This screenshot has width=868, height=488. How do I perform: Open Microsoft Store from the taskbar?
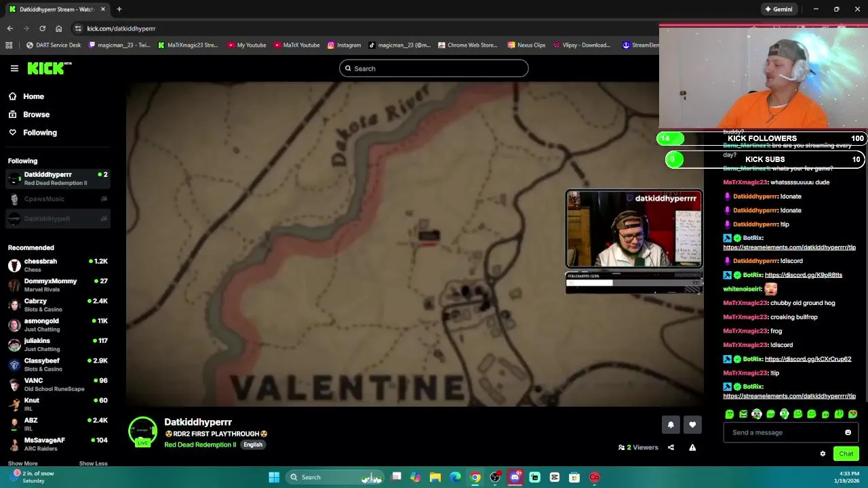pyautogui.click(x=574, y=477)
